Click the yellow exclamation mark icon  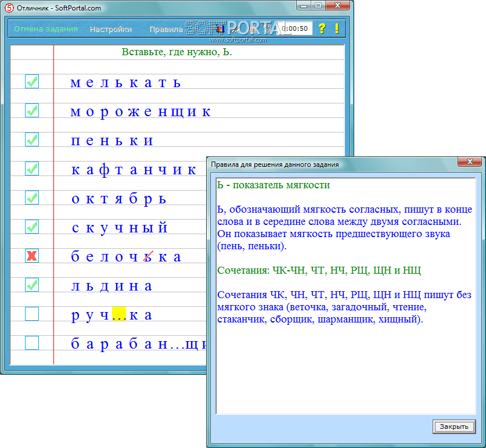[x=337, y=28]
